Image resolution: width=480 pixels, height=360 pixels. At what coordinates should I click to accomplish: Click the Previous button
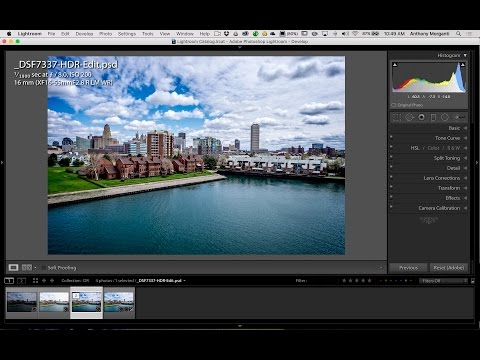pos(408,268)
